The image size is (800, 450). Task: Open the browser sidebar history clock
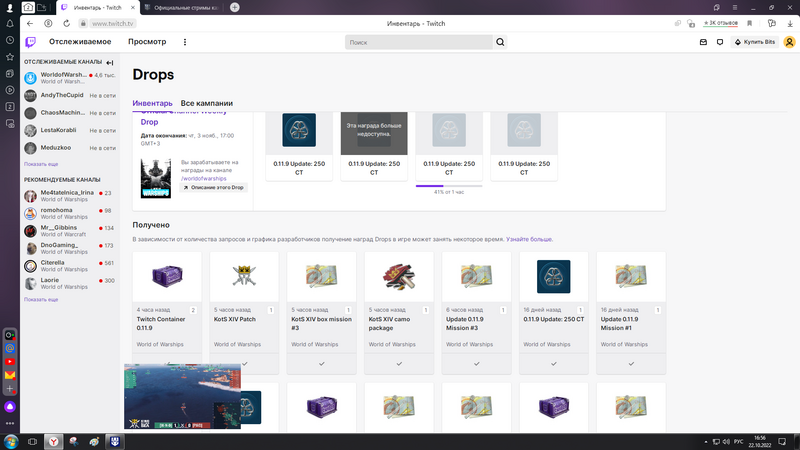10,40
